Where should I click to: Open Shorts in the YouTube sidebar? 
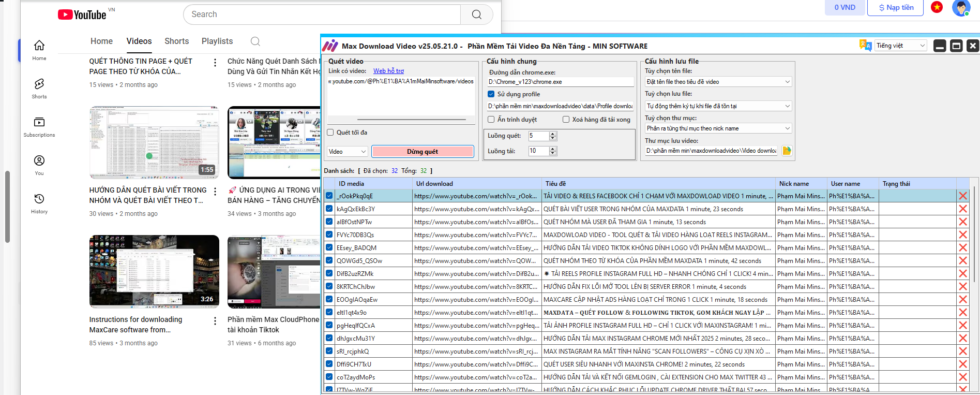tap(39, 88)
